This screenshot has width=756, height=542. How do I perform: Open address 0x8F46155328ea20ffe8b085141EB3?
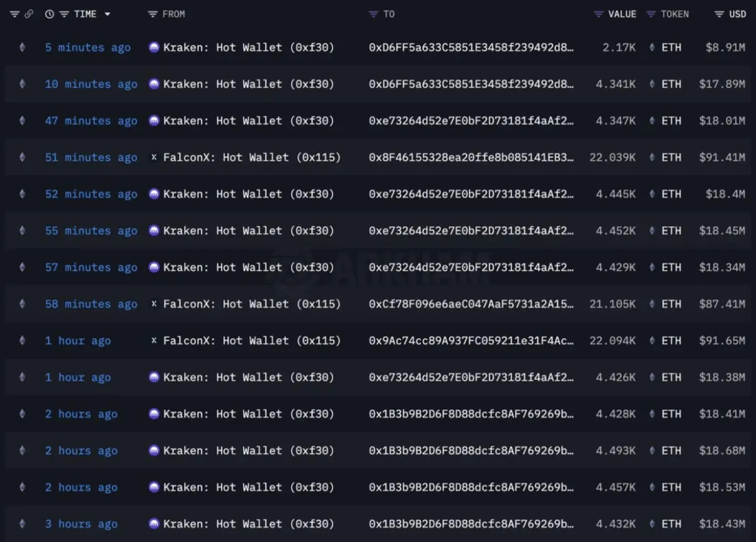tap(471, 157)
